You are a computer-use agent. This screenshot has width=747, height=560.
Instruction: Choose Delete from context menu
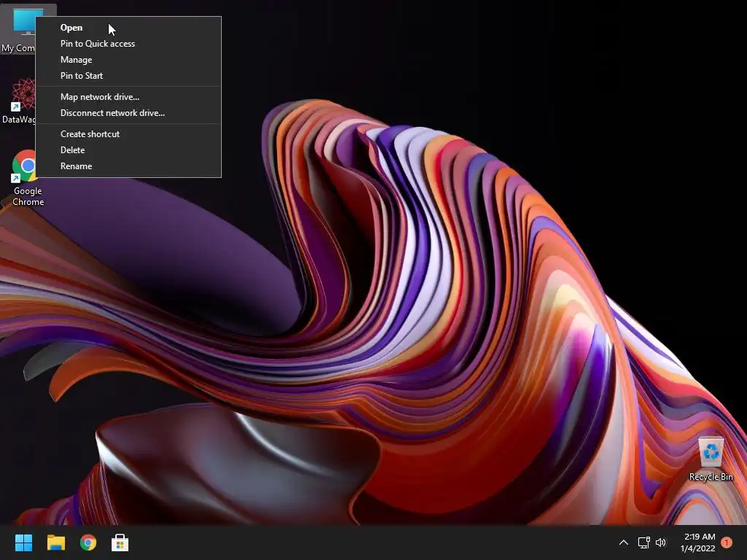(128, 150)
